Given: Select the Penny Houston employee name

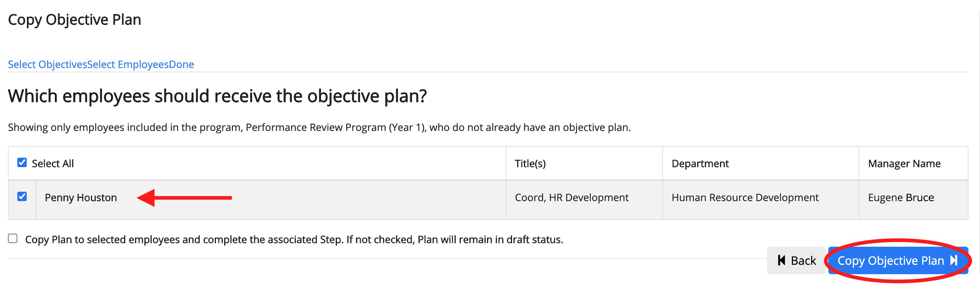Looking at the screenshot, I should (81, 198).
